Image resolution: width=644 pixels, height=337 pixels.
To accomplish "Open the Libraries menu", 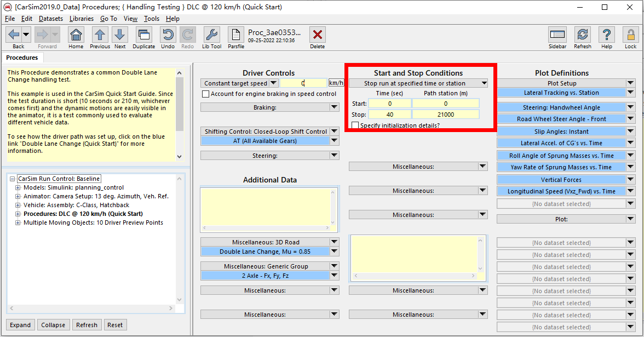I will click(81, 19).
